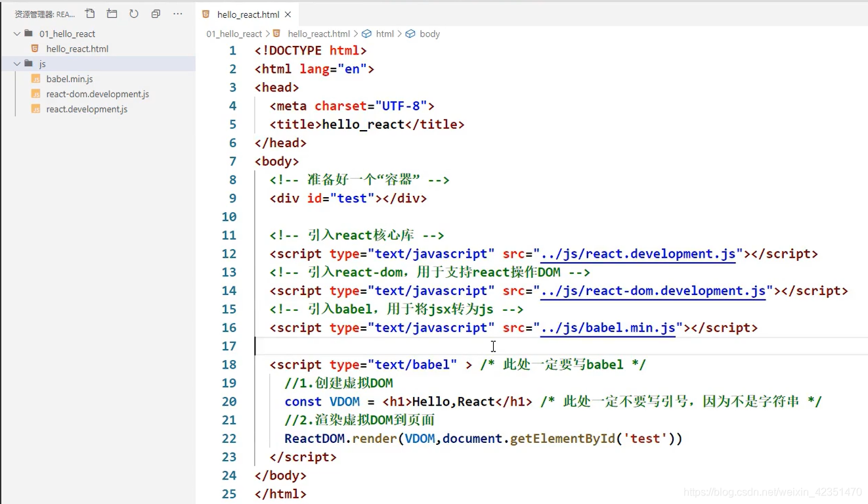Screen dimensions: 868x504
Task: Click 'ReactDOM' on line 22
Action: click(315, 438)
